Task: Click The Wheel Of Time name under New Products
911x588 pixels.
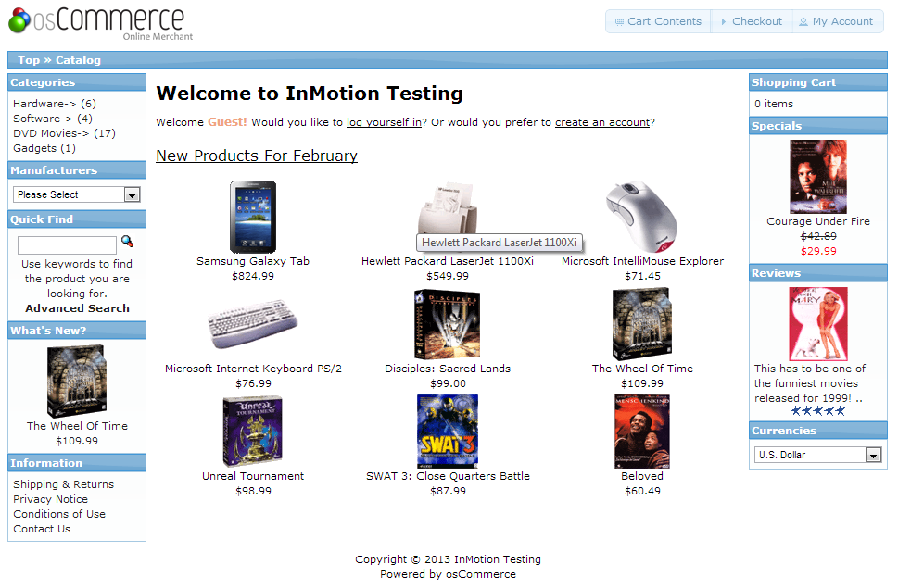Action: [x=642, y=369]
